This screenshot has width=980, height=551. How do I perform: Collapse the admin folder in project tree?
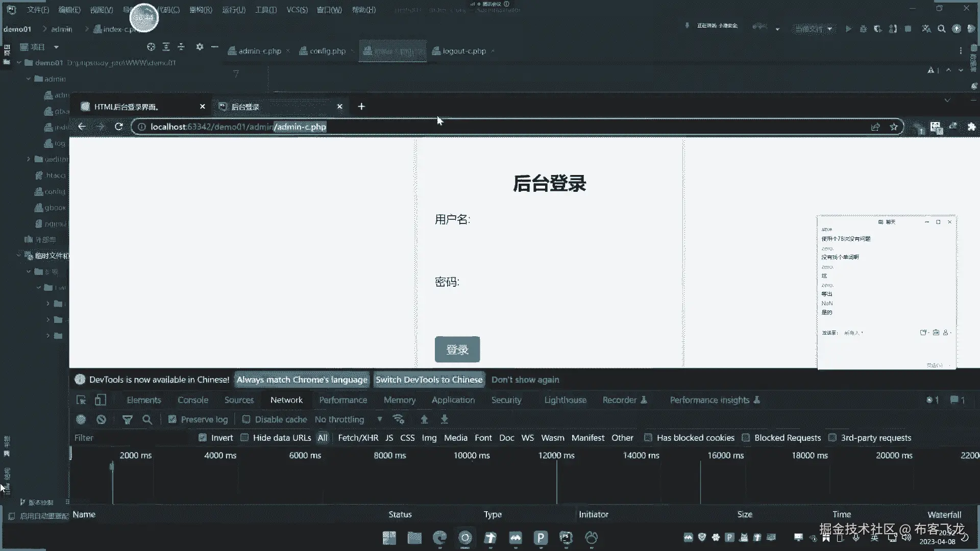(29, 79)
